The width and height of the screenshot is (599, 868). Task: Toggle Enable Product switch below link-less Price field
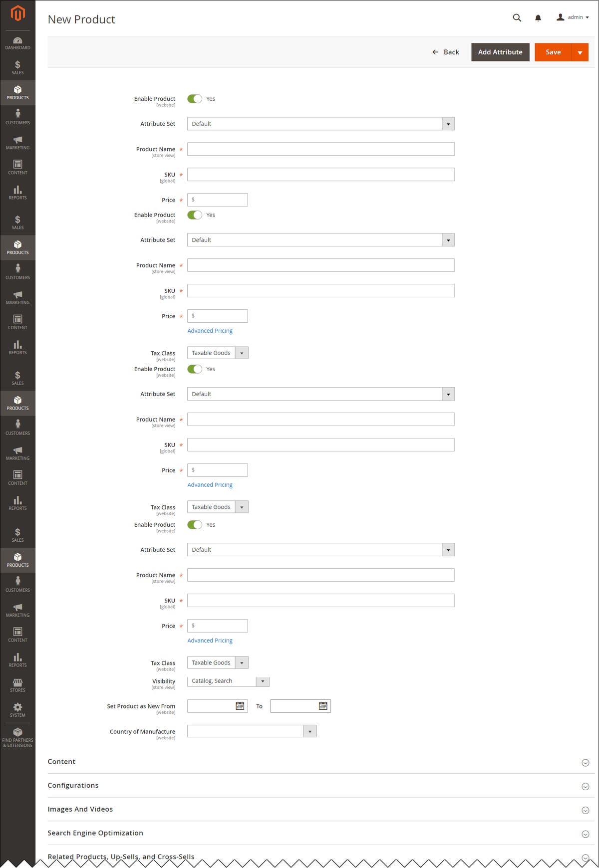pos(195,215)
